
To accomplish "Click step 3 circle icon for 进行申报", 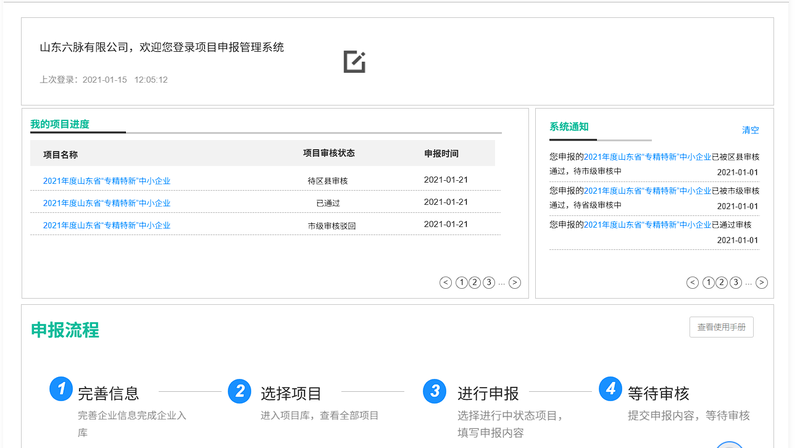I will tap(434, 390).
